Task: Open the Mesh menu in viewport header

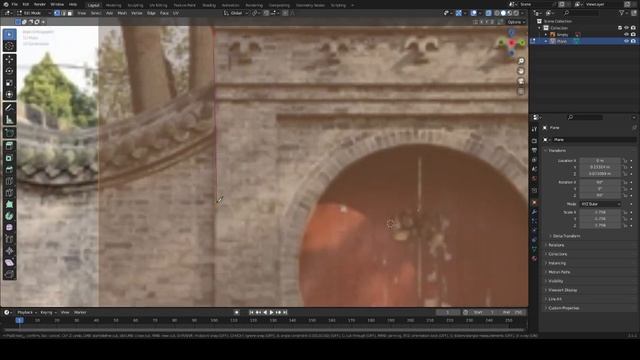Action: point(122,13)
